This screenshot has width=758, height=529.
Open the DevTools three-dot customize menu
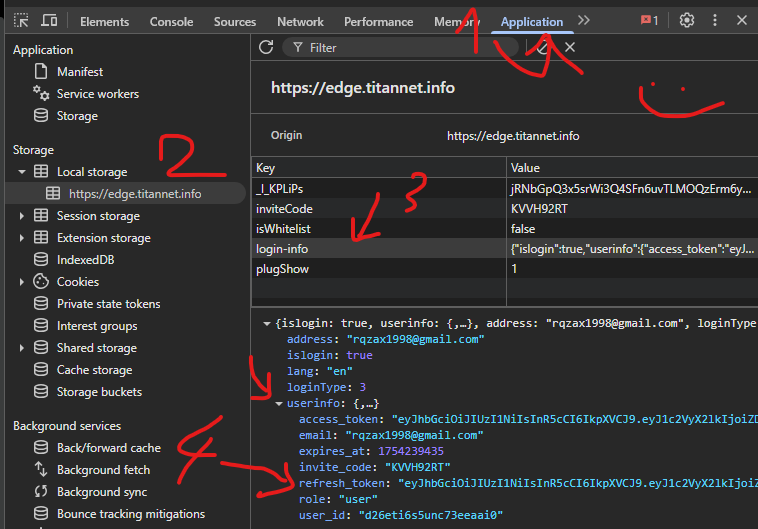coord(714,20)
